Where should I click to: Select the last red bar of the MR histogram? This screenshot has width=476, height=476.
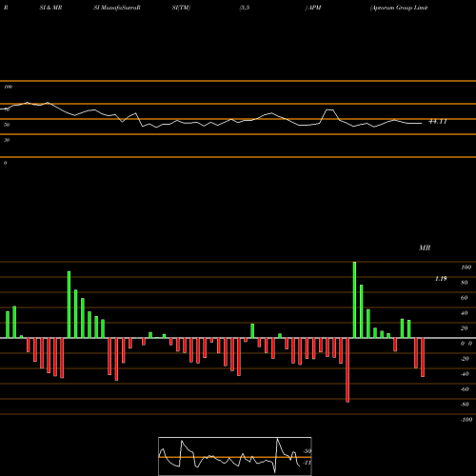[423, 357]
